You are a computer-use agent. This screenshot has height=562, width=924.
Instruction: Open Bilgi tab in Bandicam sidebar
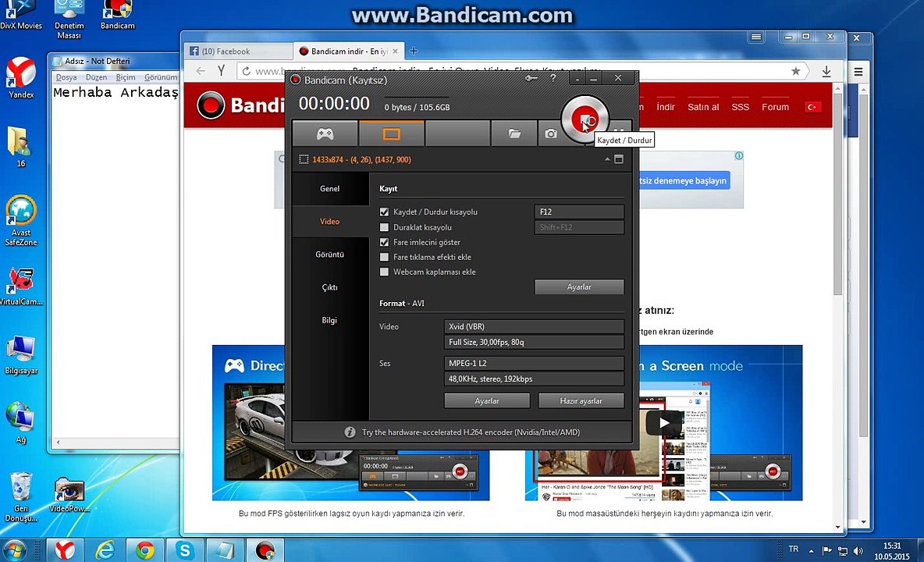(x=329, y=321)
